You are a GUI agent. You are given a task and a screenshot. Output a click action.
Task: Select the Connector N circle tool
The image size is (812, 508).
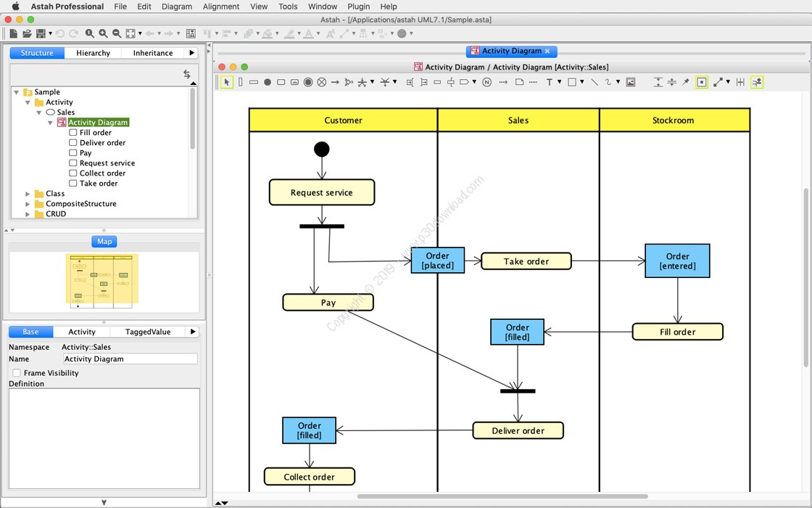coord(486,82)
